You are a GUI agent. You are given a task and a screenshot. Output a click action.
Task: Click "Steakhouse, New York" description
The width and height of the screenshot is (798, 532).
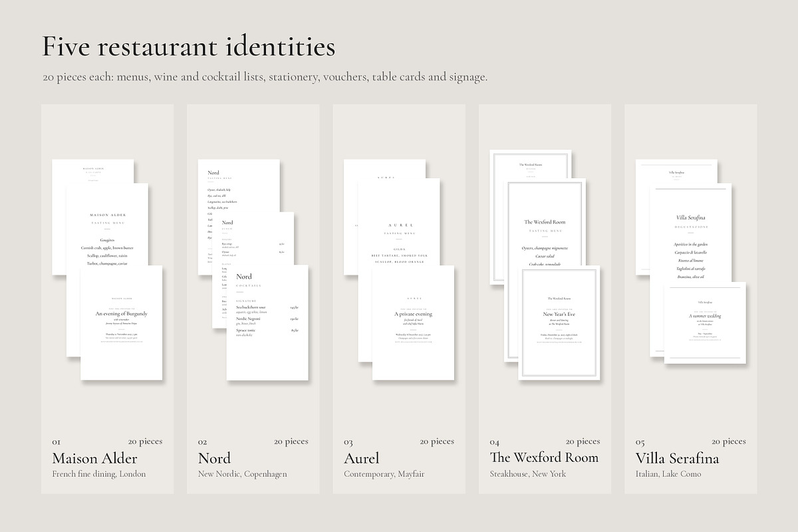coord(528,474)
